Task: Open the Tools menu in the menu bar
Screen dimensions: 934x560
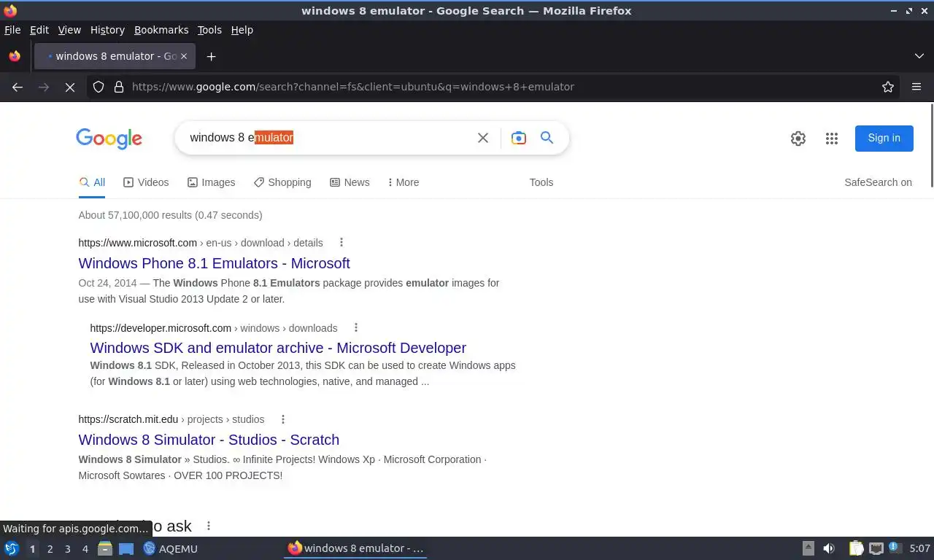Action: (x=209, y=30)
